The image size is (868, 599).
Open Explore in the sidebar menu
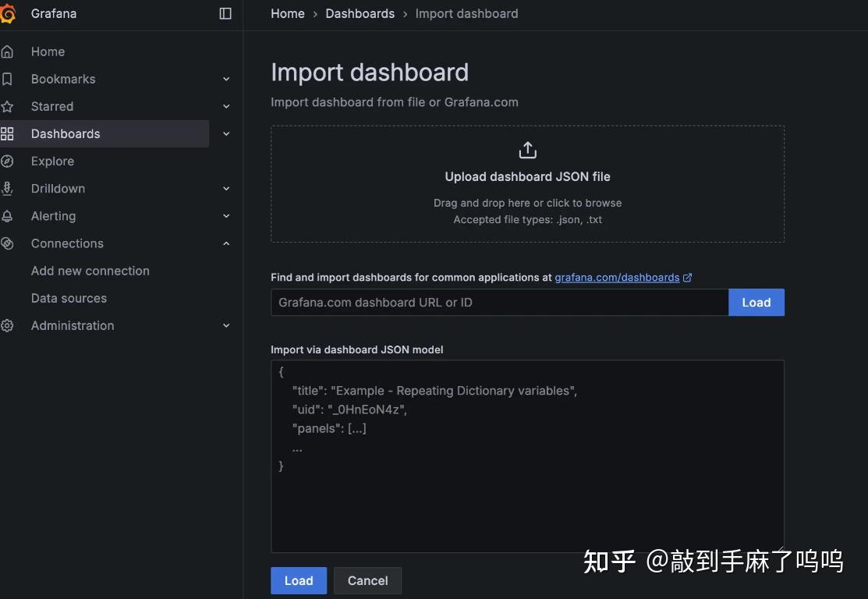pos(52,161)
